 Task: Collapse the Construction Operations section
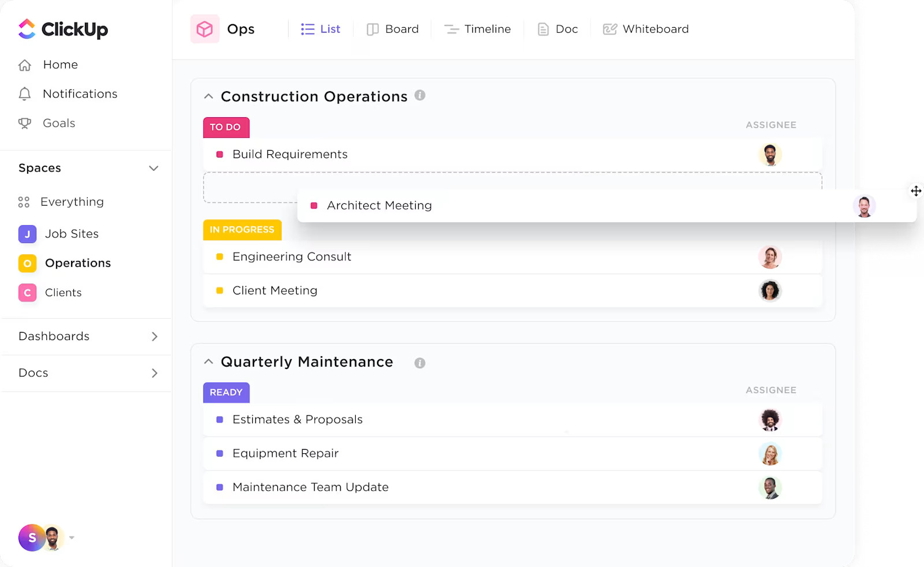pos(208,96)
